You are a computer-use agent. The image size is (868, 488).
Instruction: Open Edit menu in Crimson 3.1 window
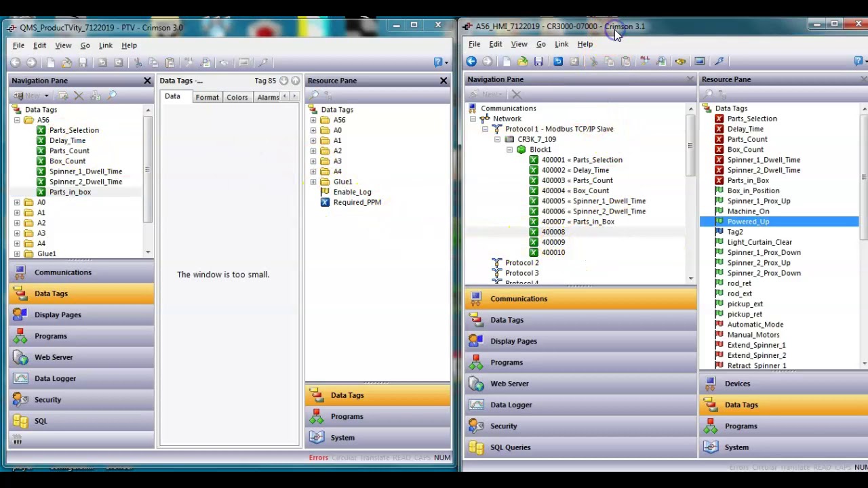[496, 44]
